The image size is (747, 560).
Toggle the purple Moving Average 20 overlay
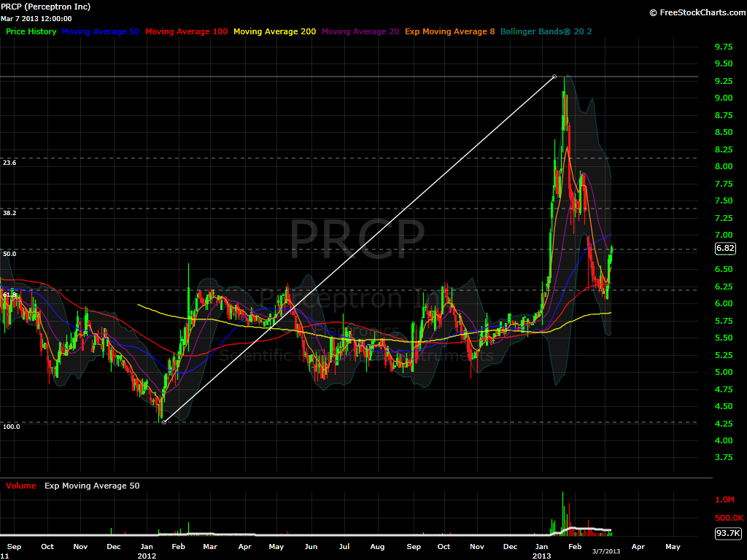[360, 31]
